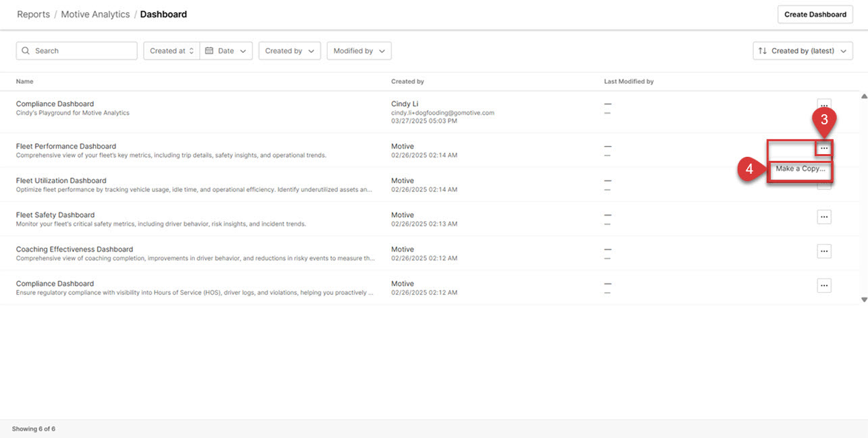
Task: Open the Hours of Service Compliance Dashboard
Action: pyautogui.click(x=55, y=284)
